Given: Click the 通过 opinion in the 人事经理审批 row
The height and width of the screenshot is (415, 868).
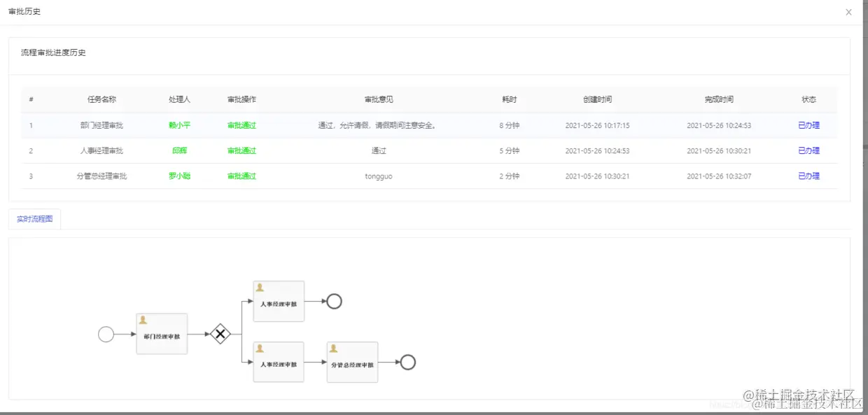Looking at the screenshot, I should pos(379,150).
